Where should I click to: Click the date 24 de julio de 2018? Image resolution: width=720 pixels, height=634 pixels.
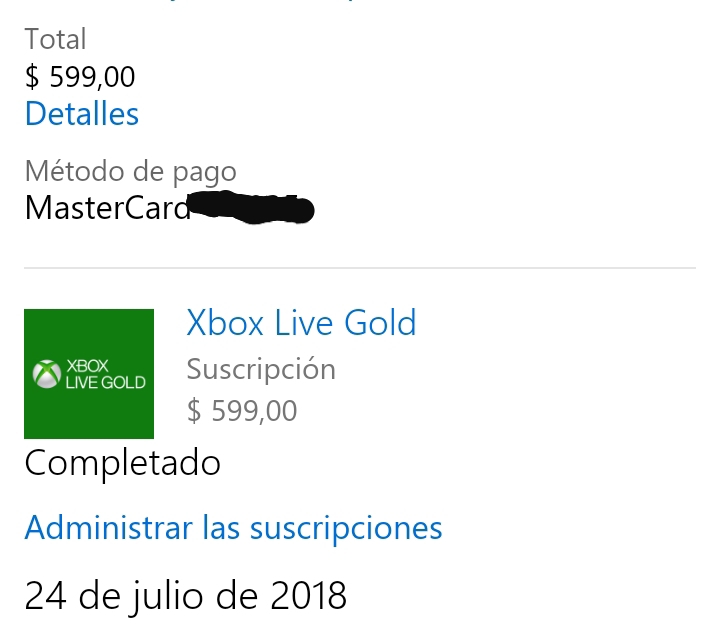point(186,596)
